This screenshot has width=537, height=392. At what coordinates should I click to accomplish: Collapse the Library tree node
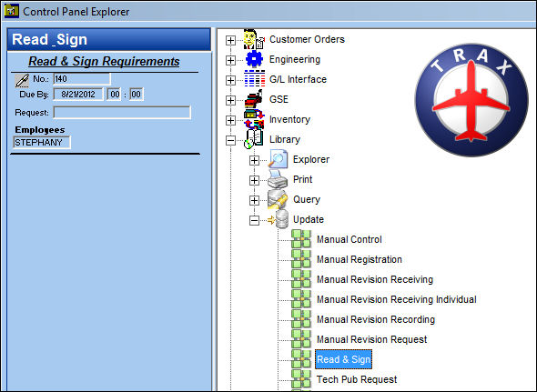point(230,140)
